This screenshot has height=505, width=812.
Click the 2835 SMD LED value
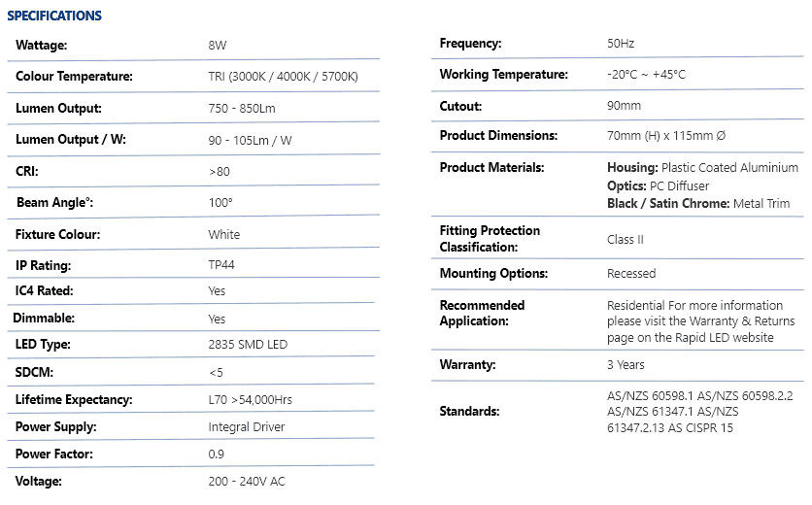[248, 345]
